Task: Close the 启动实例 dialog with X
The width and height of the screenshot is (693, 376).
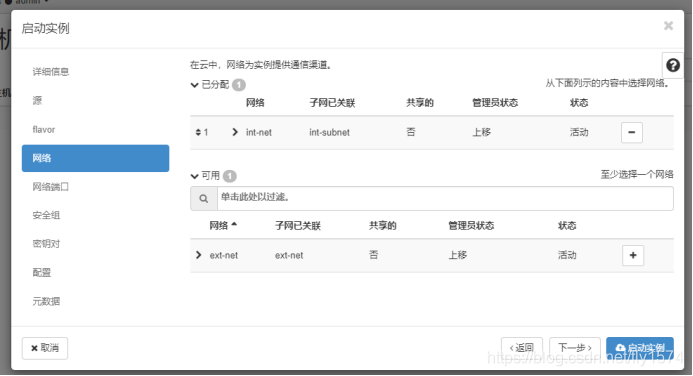Action: click(x=668, y=26)
